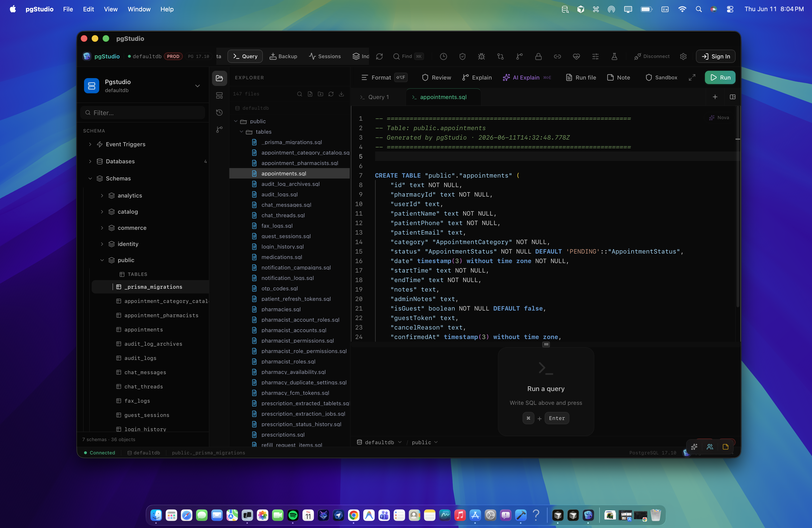Open the layout panels icon in activity bar
Viewport: 812px width, 528px height.
click(219, 95)
